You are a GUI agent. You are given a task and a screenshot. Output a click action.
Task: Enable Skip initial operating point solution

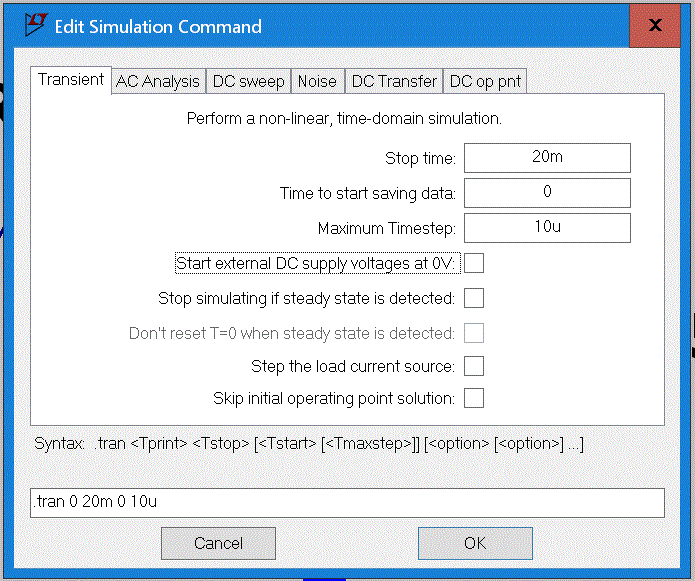tap(474, 398)
